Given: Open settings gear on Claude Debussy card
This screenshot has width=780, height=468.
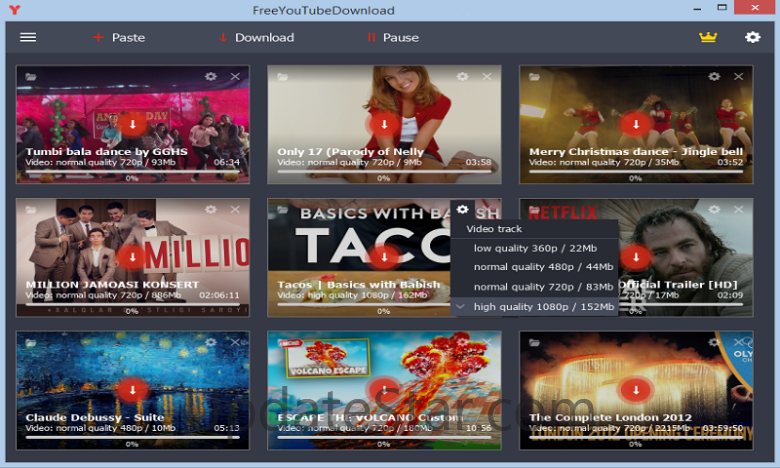Looking at the screenshot, I should tap(211, 342).
